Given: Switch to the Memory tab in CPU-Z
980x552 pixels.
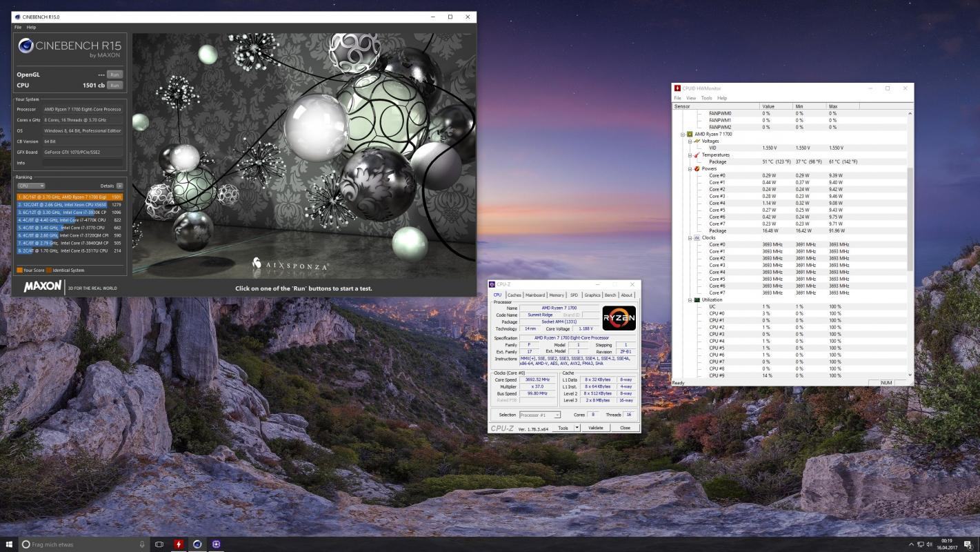Looking at the screenshot, I should click(557, 295).
